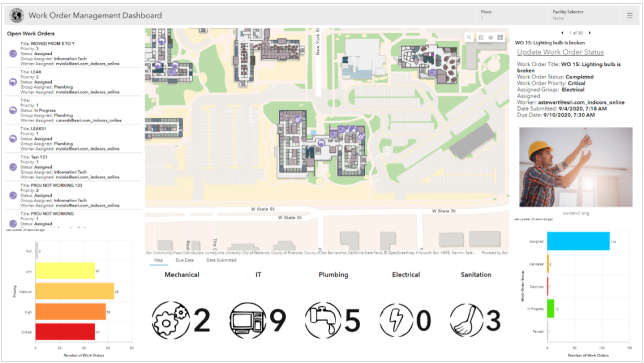The width and height of the screenshot is (644, 363).
Task: Switch to the Date Submitted tab
Action: click(x=221, y=260)
